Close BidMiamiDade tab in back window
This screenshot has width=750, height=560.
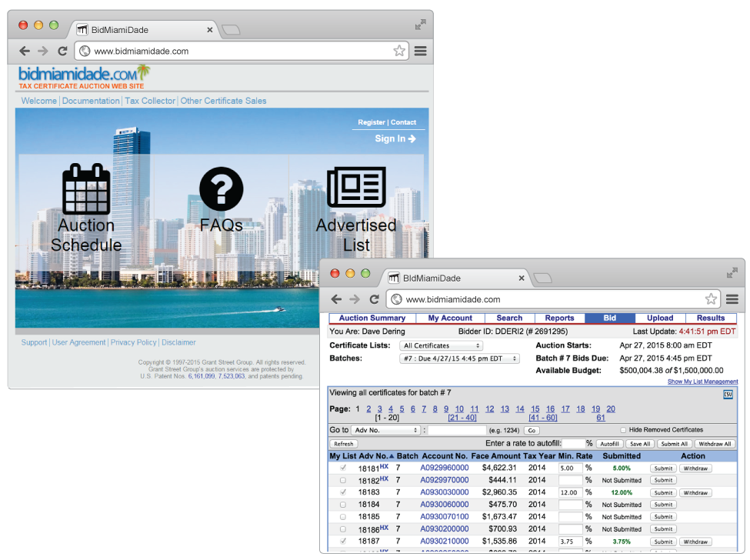click(x=209, y=30)
